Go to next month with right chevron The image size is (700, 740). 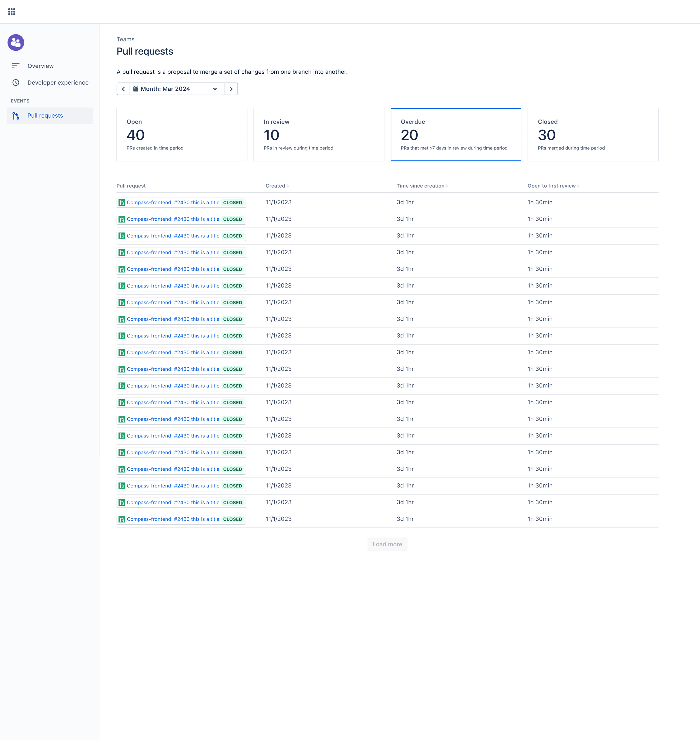pyautogui.click(x=231, y=89)
